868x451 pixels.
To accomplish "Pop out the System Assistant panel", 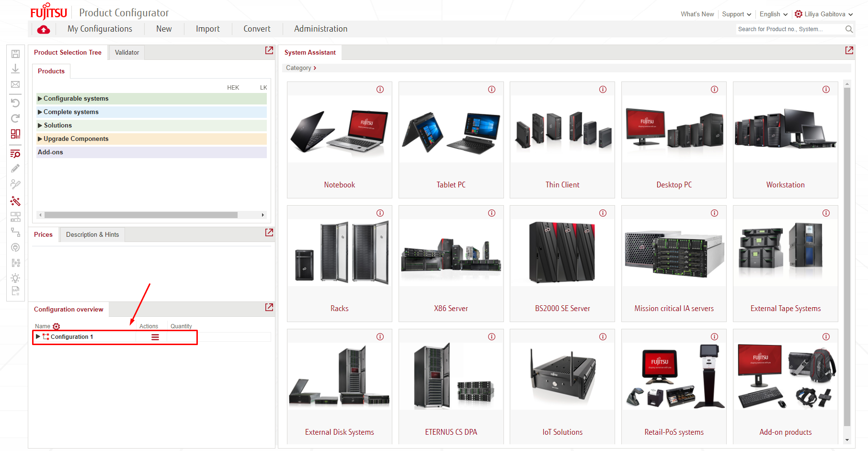I will (x=849, y=50).
